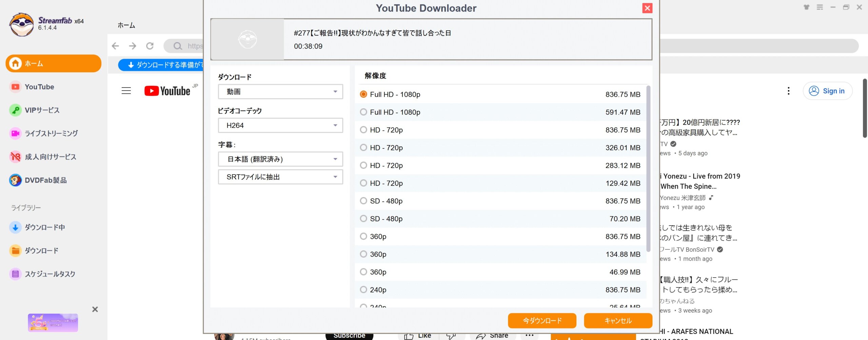The image size is (868, 340).
Task: Open Yonezu Live from 2019 video
Action: click(700, 181)
